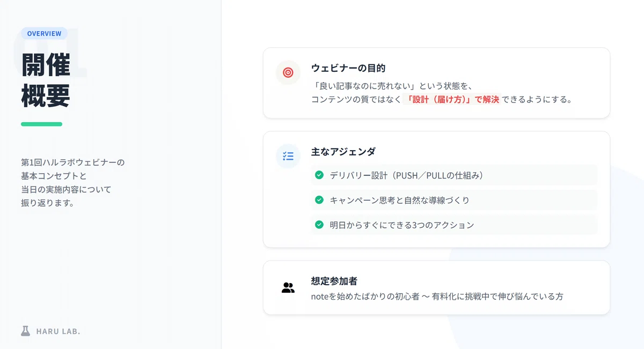Click green check beside 明日からすぐにできる
644x349 pixels.
(x=319, y=225)
